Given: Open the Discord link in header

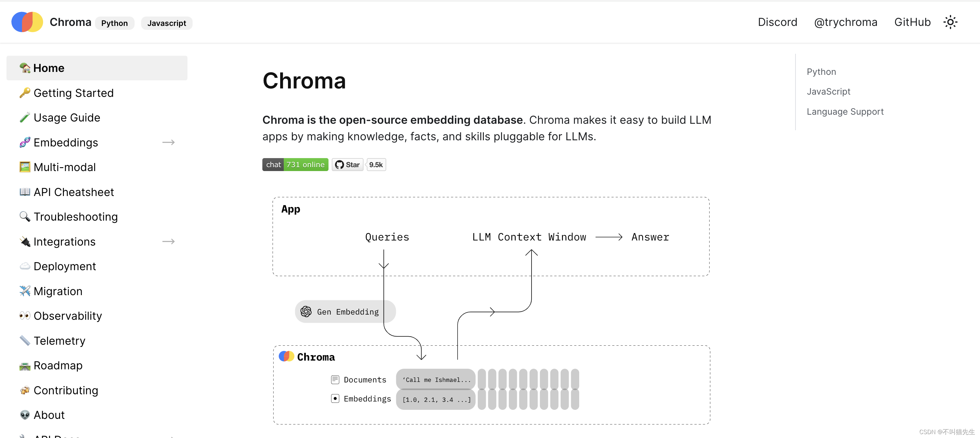Looking at the screenshot, I should click(x=777, y=22).
